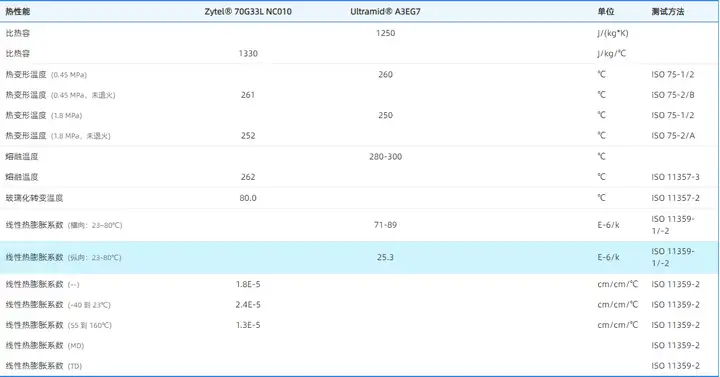
Task: Click the 热性能 column header
Action: (17, 11)
